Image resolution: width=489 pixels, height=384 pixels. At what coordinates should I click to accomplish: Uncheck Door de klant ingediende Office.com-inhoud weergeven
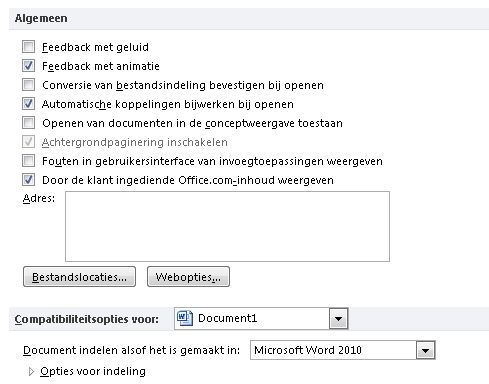click(x=28, y=180)
